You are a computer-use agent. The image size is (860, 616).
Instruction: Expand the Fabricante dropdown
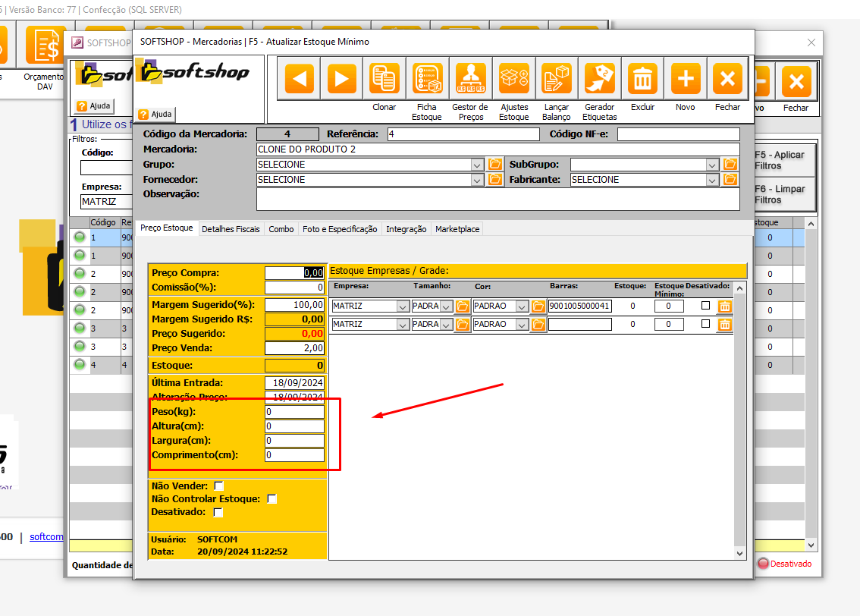pyautogui.click(x=712, y=180)
